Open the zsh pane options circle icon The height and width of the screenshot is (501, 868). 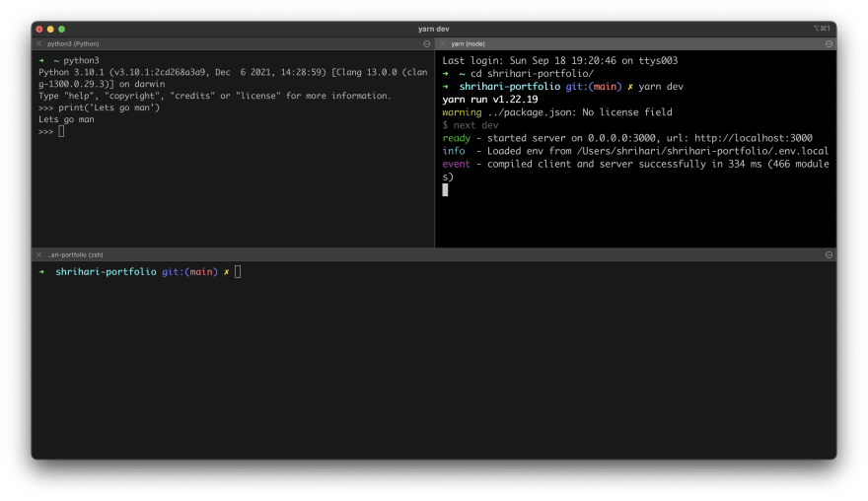click(829, 254)
